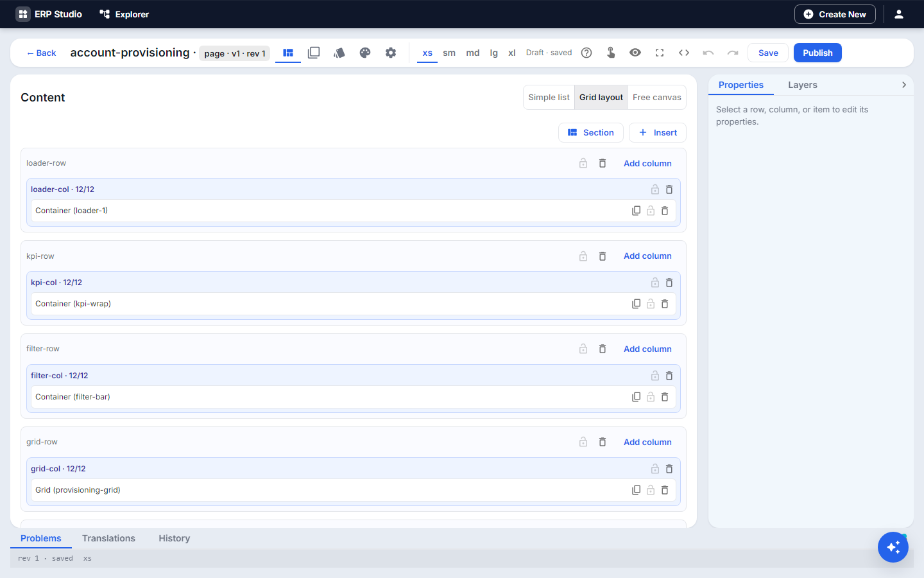Toggle lock on kpi-row

pyautogui.click(x=583, y=256)
